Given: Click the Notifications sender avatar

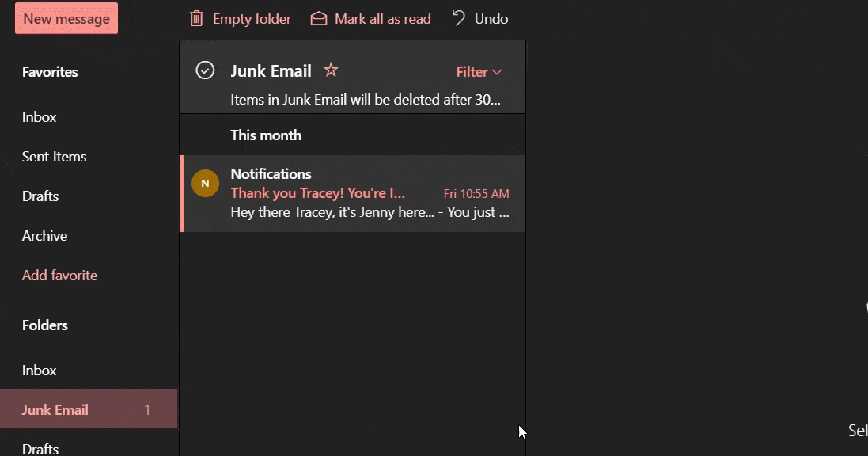Looking at the screenshot, I should pos(205,184).
